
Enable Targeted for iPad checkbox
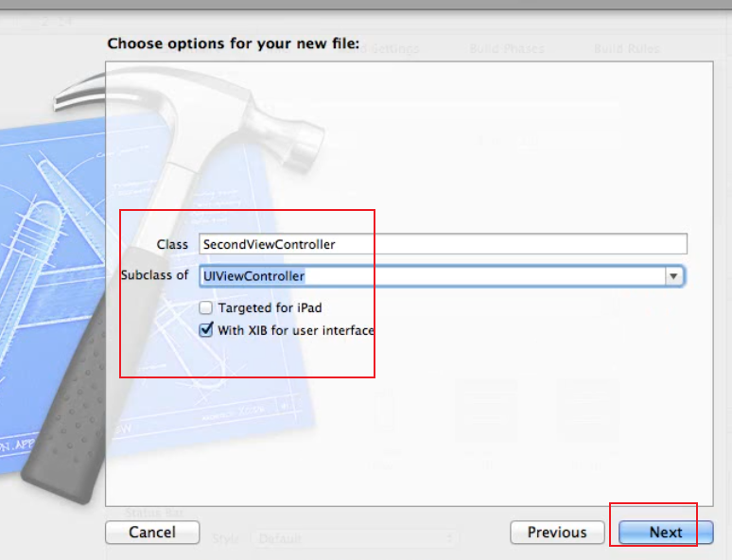pos(205,307)
